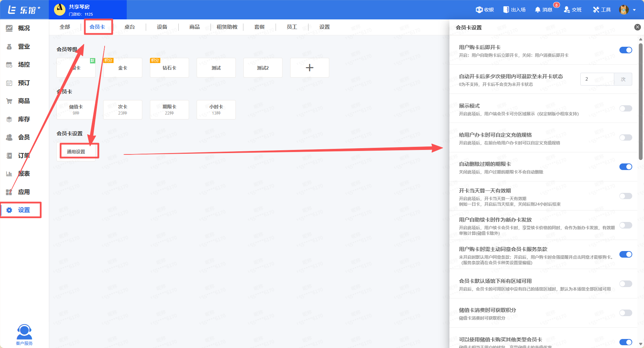This screenshot has width=644, height=348.
Task: Expand the user avatar dropdown arrow
Action: [634, 10]
